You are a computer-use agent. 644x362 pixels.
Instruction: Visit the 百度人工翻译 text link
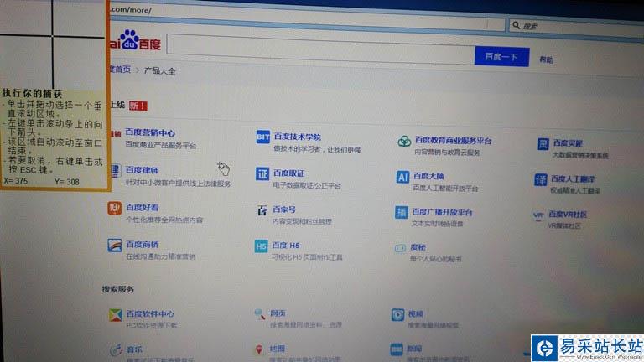tap(573, 179)
